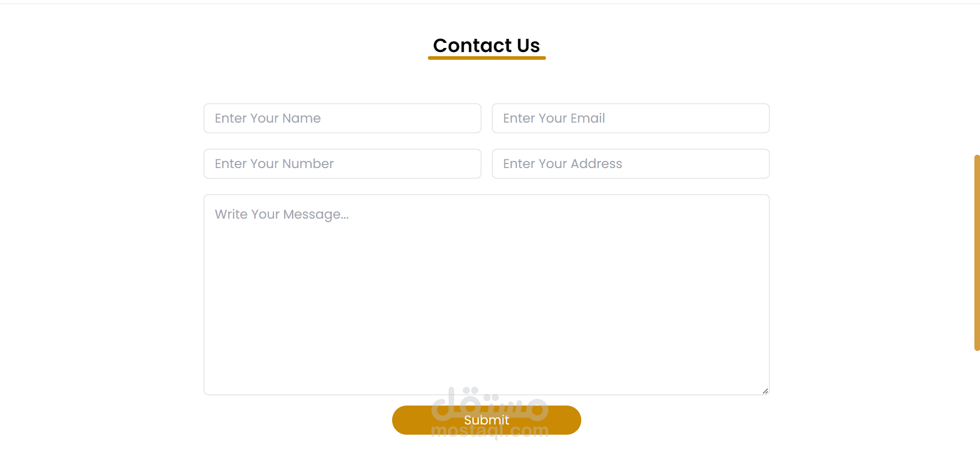
Task: Click the scrollbar track below the thumb
Action: click(977, 398)
